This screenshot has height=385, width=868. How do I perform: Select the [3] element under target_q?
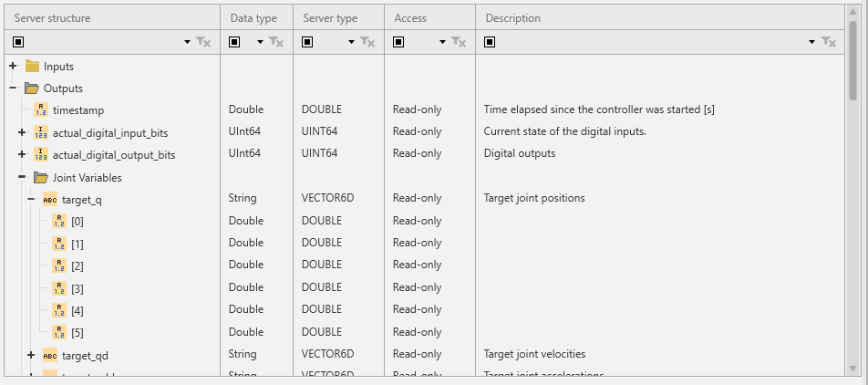tap(77, 288)
